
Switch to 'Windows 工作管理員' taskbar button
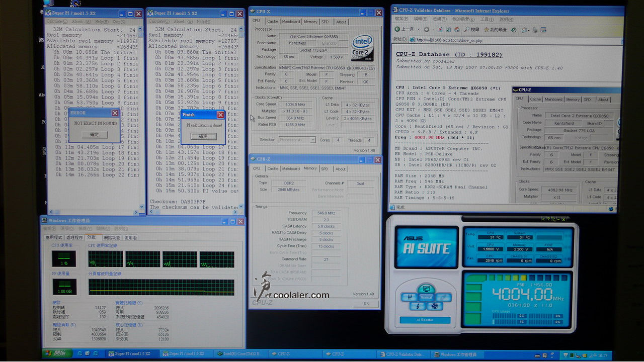tap(458, 354)
